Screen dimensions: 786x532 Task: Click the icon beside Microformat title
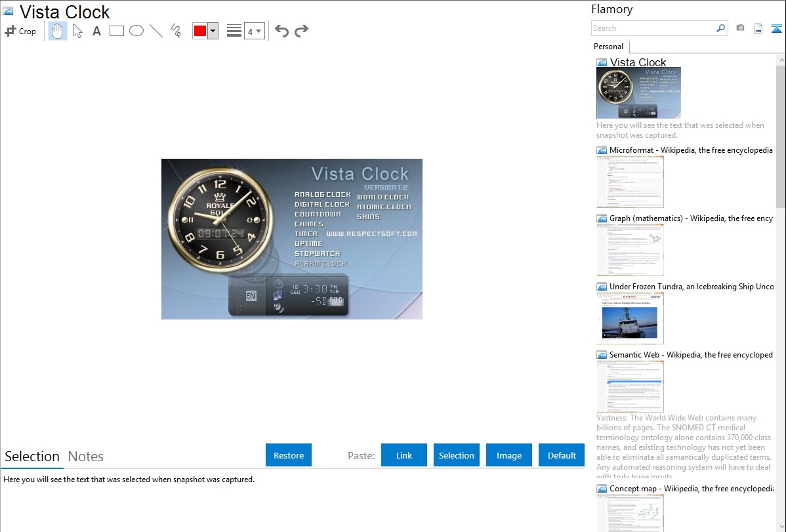tap(602, 150)
